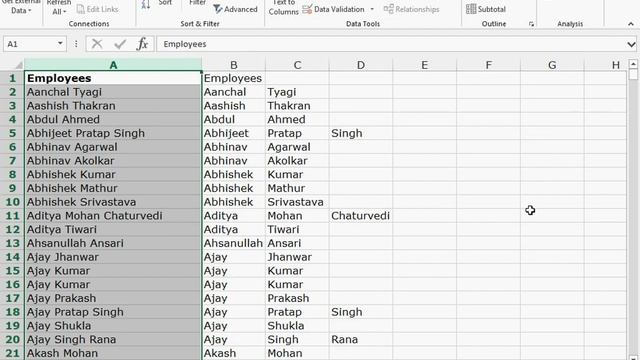Viewport: 640px width, 360px height.
Task: Click cell Singh in row 5
Action: (x=361, y=133)
